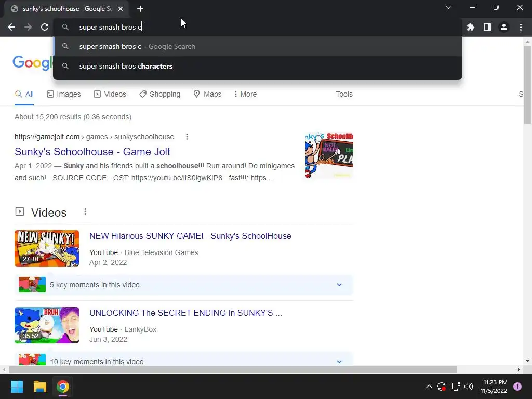Screen dimensions: 532x399
Task: Reload the current page
Action: pyautogui.click(x=45, y=27)
